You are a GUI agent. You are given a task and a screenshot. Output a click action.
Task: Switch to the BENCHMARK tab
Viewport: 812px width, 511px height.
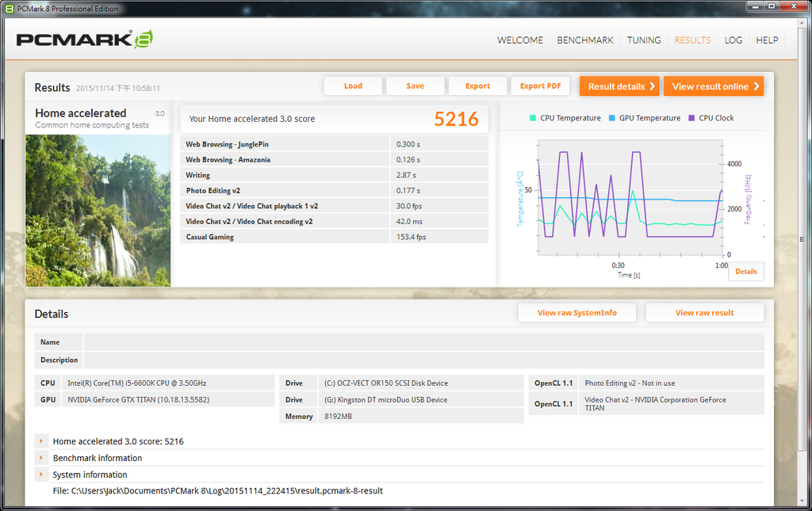[x=585, y=40]
